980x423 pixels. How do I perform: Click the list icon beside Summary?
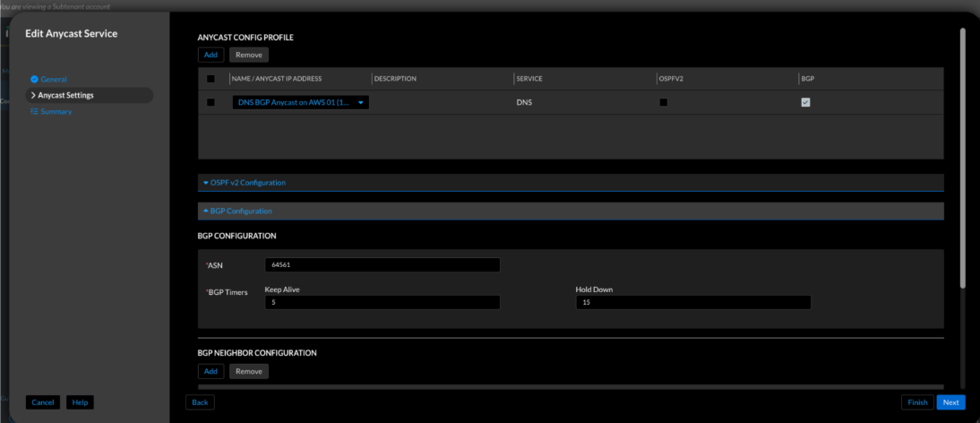(34, 112)
